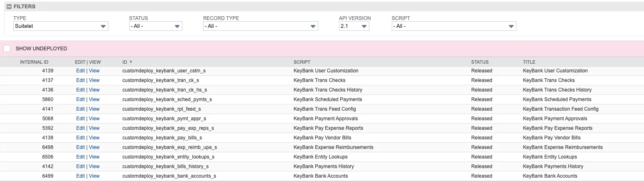Open the RECORD TYPE filter dropdown
This screenshot has width=644, height=181.
pos(261,26)
